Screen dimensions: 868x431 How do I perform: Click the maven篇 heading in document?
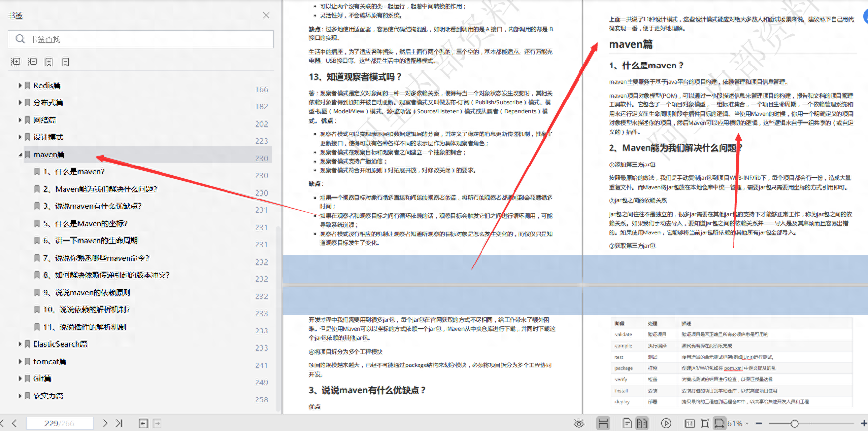pos(631,44)
